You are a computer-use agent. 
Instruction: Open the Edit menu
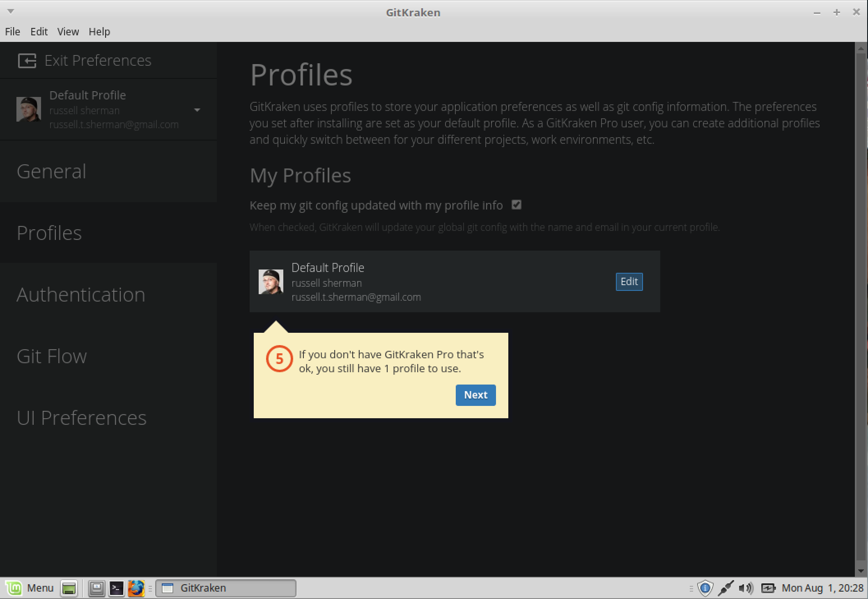[39, 32]
